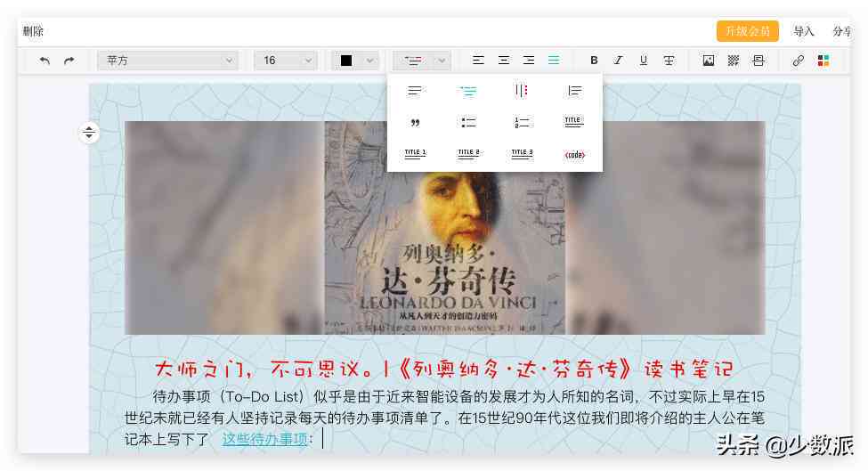Select the left-border paragraph style
This screenshot has width=868, height=471.
point(574,91)
